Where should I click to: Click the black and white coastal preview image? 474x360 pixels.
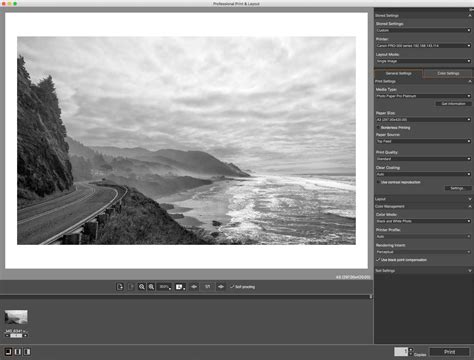186,141
